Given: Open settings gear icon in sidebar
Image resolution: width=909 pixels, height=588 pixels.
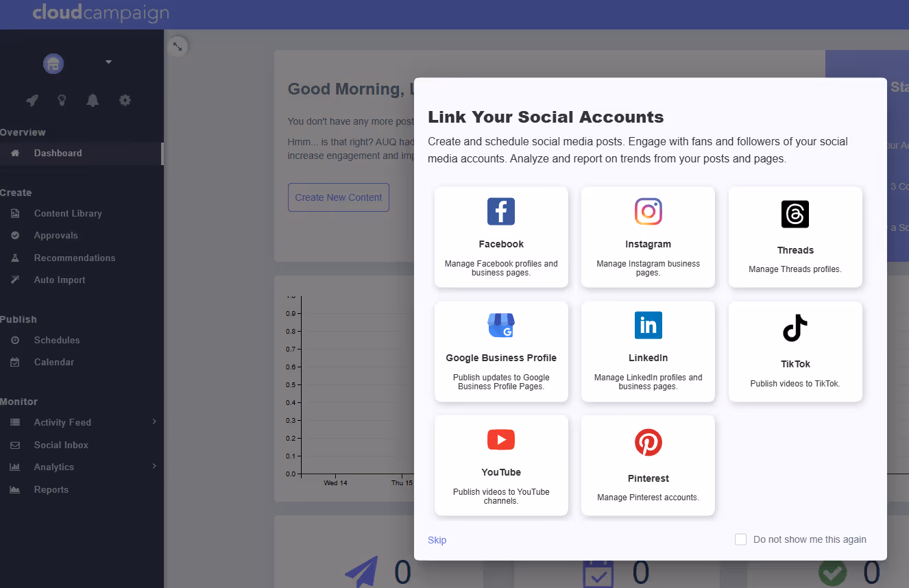Looking at the screenshot, I should [x=125, y=100].
